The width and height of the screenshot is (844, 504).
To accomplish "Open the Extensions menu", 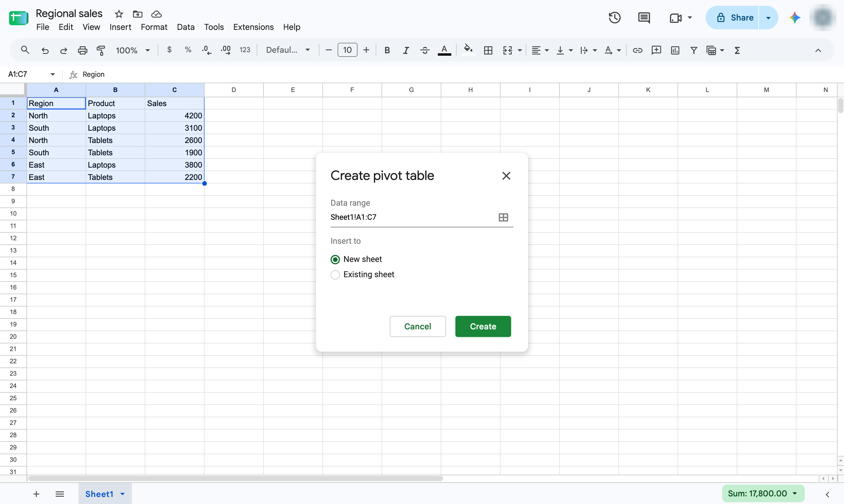I will pyautogui.click(x=253, y=27).
